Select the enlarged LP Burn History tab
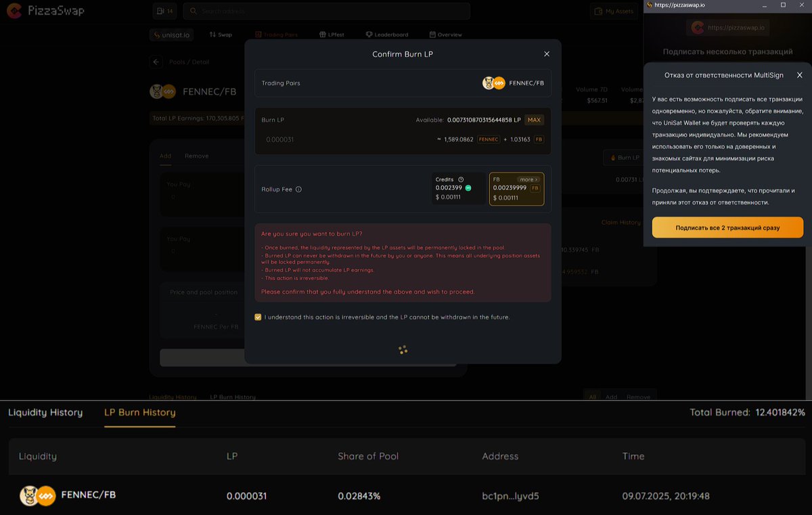 pyautogui.click(x=139, y=412)
